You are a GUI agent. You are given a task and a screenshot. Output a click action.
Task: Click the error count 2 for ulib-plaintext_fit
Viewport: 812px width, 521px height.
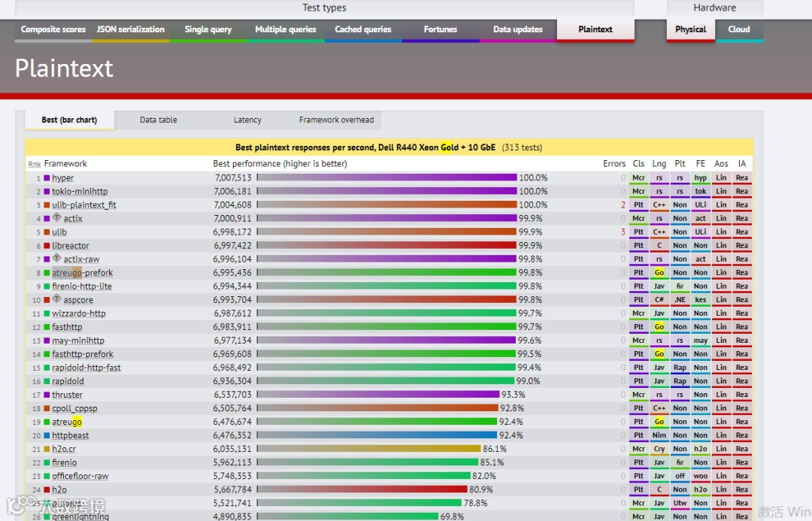tap(623, 204)
